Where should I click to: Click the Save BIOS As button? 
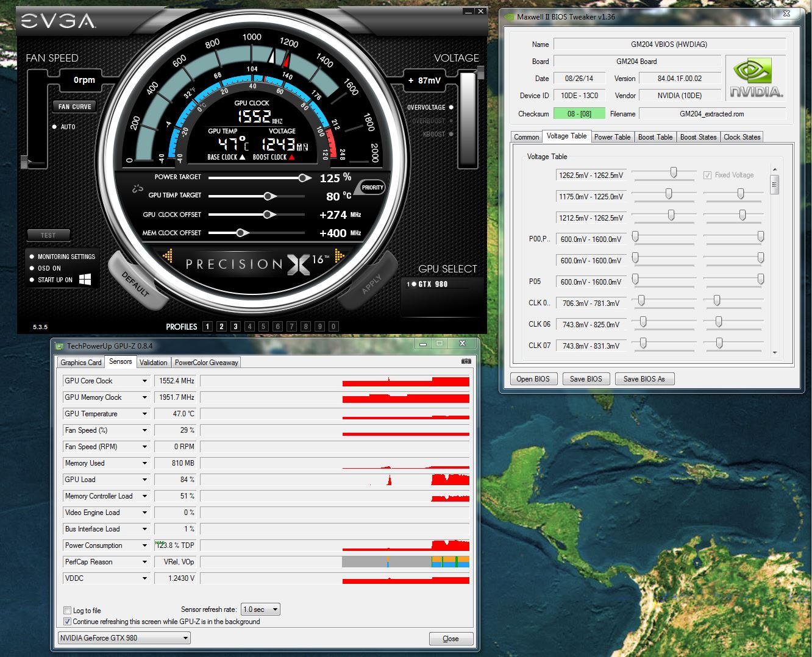pyautogui.click(x=644, y=379)
